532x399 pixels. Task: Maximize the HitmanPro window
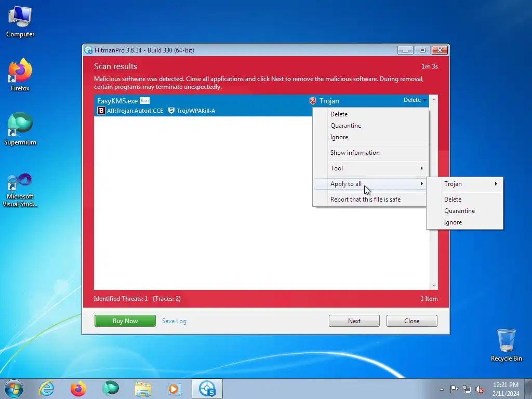422,50
